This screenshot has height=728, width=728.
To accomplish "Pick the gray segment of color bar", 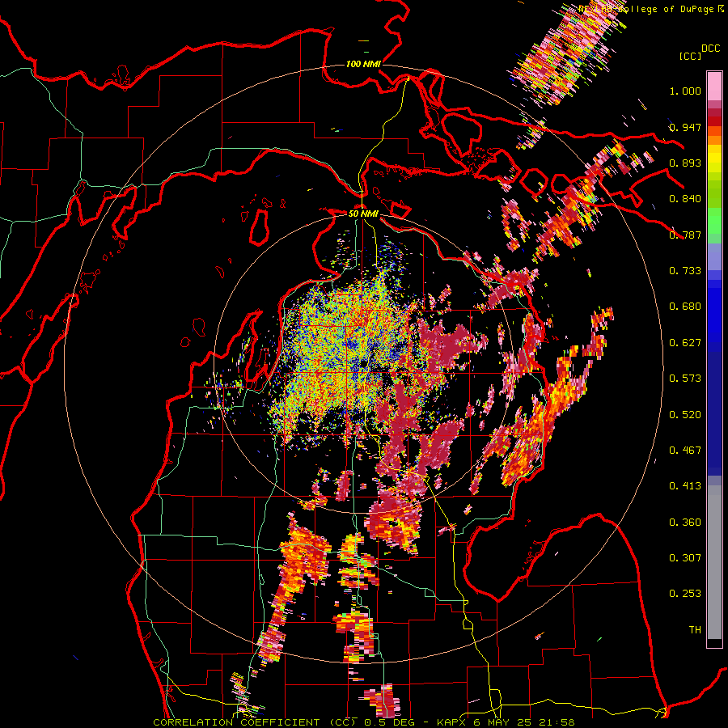I will pos(714,562).
